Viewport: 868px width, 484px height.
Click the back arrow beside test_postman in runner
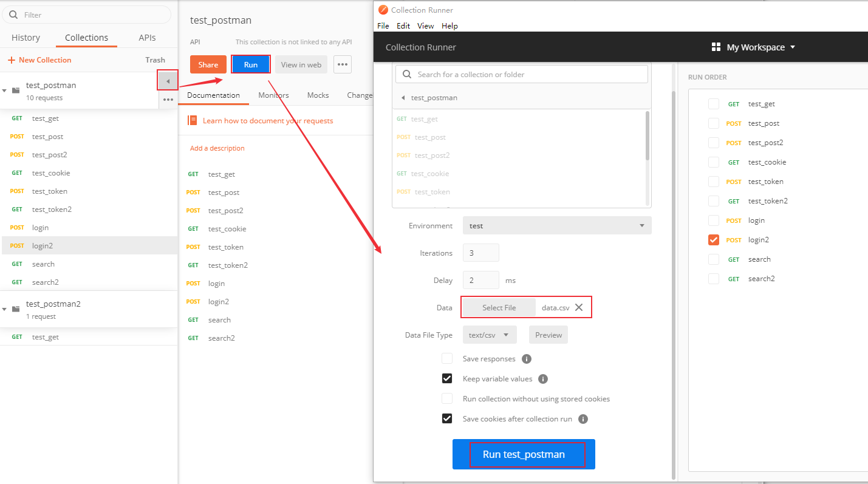tap(403, 98)
